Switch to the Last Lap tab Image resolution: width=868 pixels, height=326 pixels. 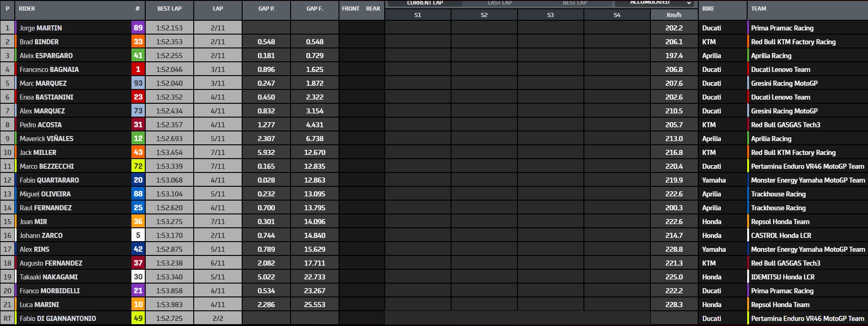click(500, 3)
